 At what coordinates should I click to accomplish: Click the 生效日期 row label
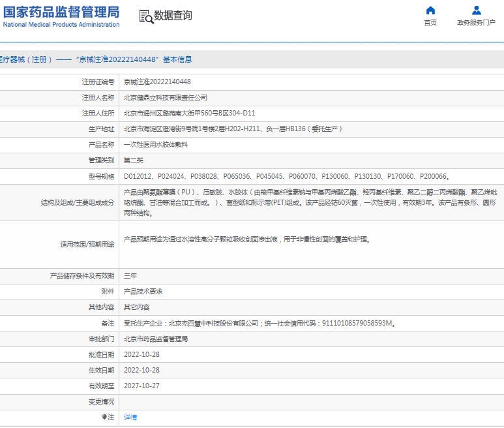click(x=101, y=371)
